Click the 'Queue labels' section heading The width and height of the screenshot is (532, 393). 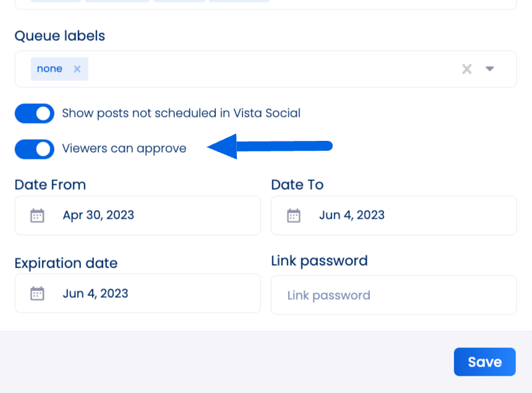(60, 36)
